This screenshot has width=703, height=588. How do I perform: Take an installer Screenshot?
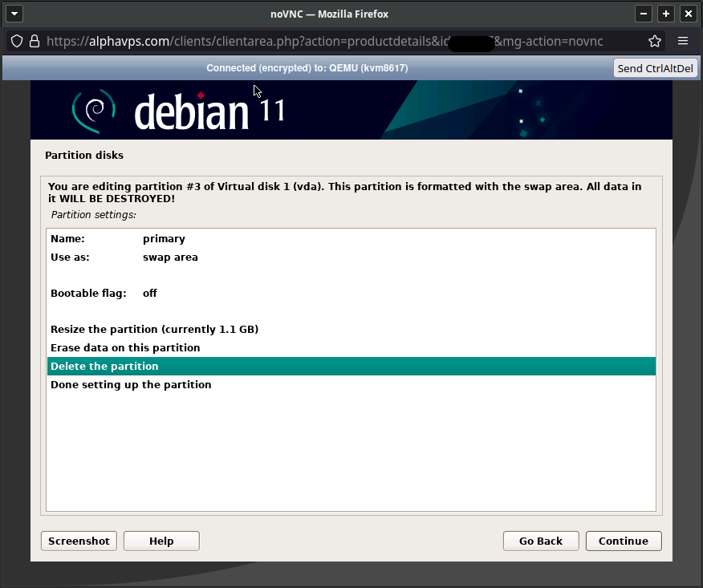coord(79,541)
